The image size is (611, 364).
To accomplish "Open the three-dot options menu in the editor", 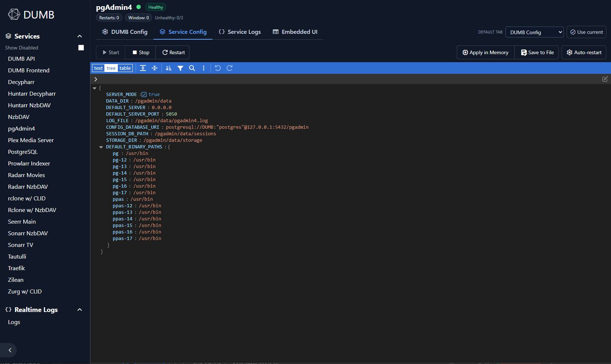I will (204, 68).
